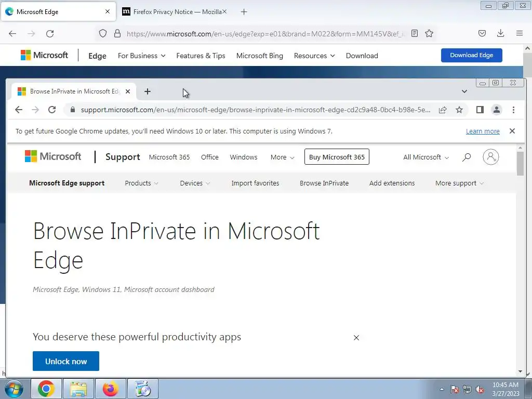
Task: Open the Add extensions link
Action: coord(392,183)
